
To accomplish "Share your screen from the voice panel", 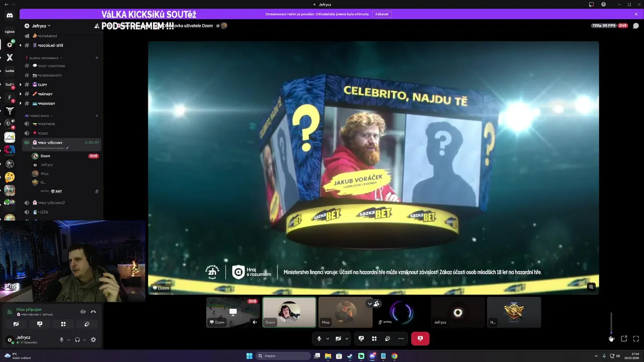I will coord(40,324).
